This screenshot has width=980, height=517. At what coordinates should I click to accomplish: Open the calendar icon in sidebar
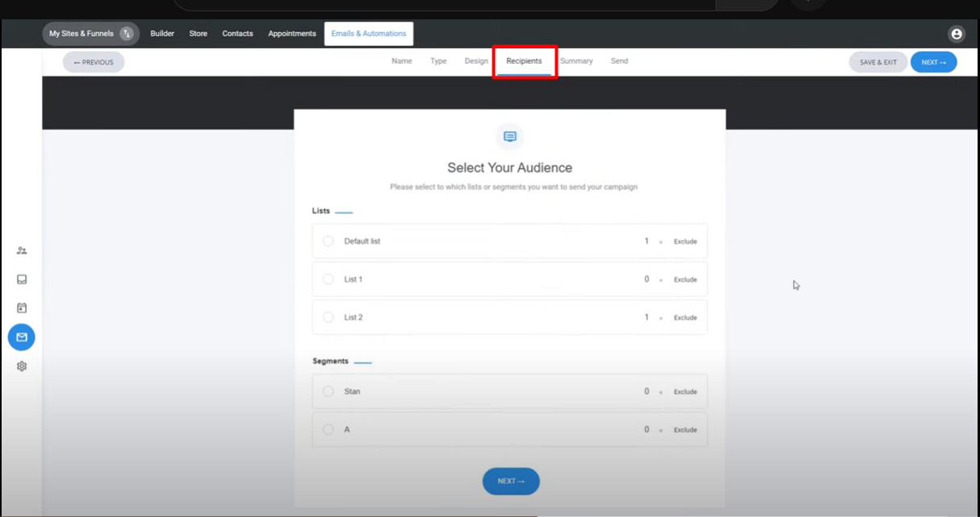tap(22, 308)
